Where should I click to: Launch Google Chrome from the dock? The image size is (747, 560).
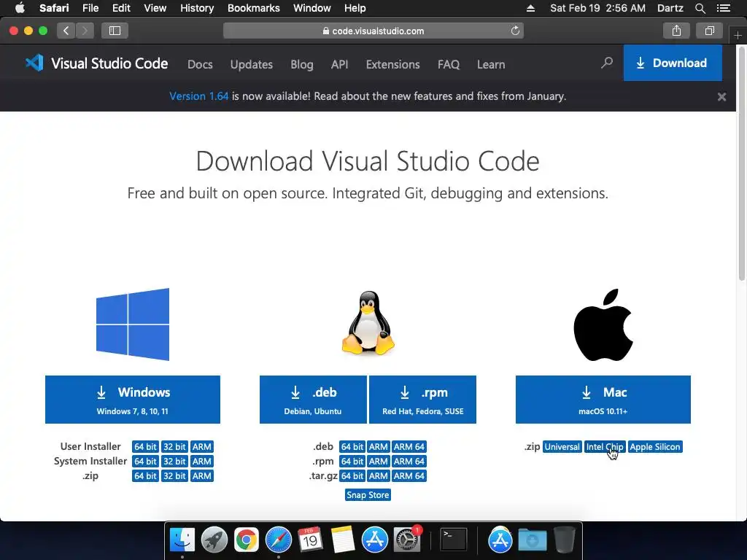247,540
